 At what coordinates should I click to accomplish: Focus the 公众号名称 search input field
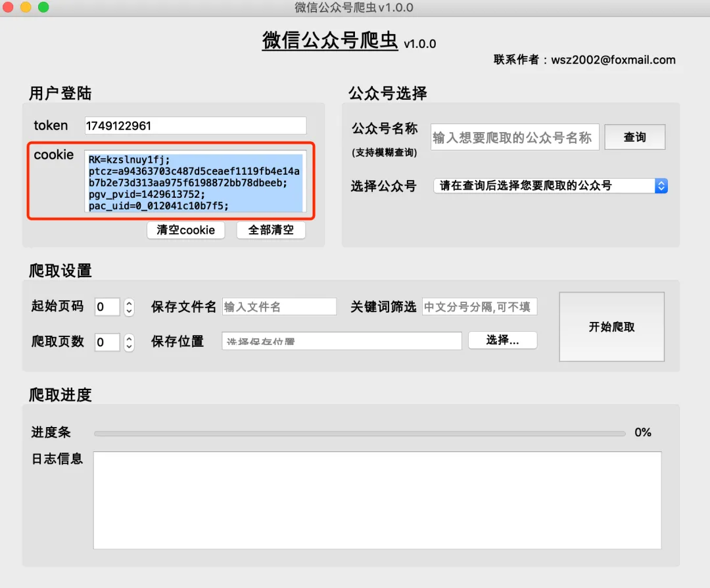tap(515, 137)
